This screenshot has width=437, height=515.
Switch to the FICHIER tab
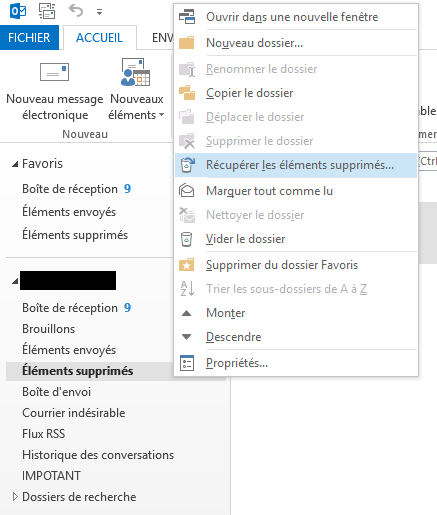coord(29,38)
